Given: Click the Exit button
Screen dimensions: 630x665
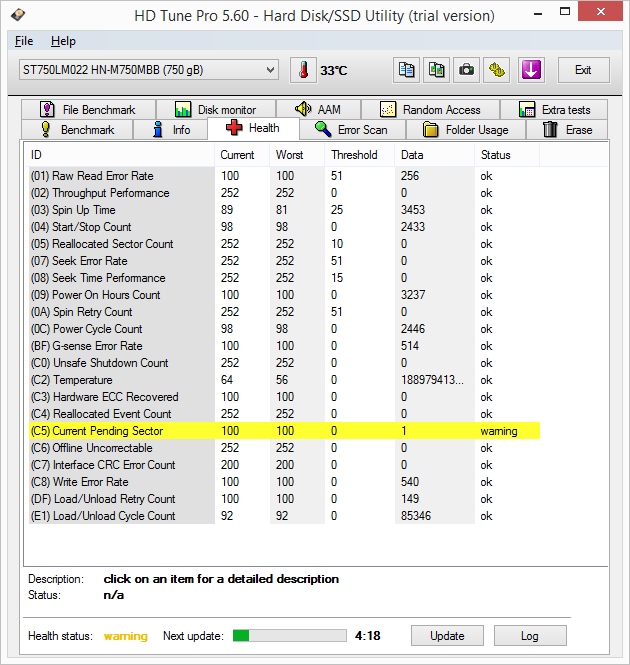Looking at the screenshot, I should click(583, 70).
